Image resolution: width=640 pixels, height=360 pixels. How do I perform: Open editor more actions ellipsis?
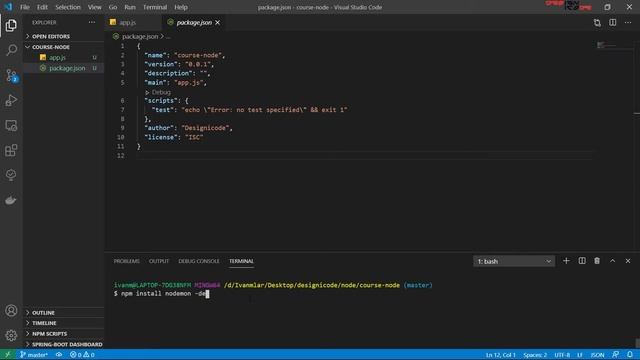point(628,22)
